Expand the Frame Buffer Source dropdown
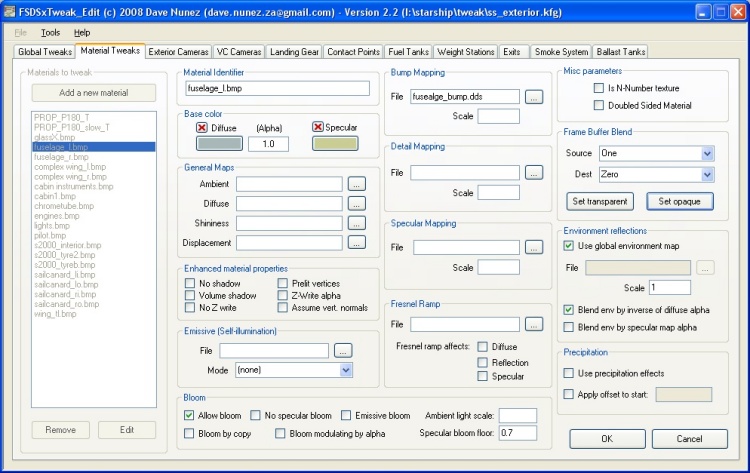750x473 pixels. tap(707, 153)
